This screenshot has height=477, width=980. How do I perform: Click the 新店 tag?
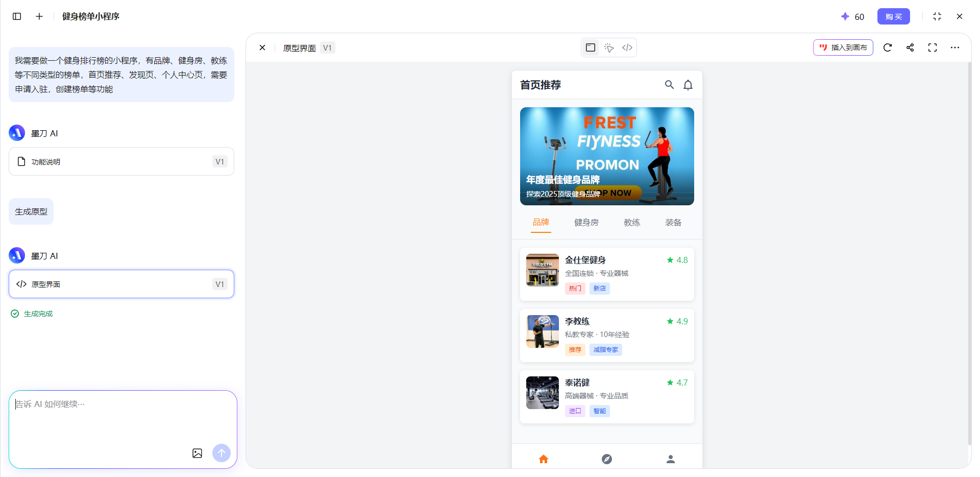600,289
